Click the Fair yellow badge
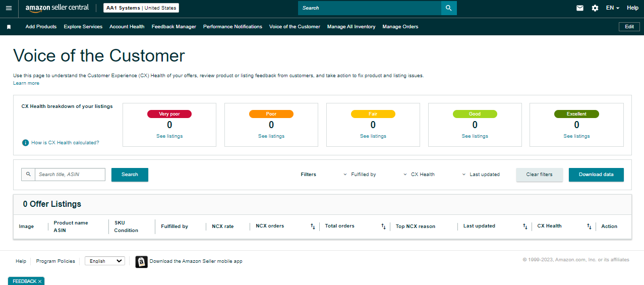 coord(373,114)
